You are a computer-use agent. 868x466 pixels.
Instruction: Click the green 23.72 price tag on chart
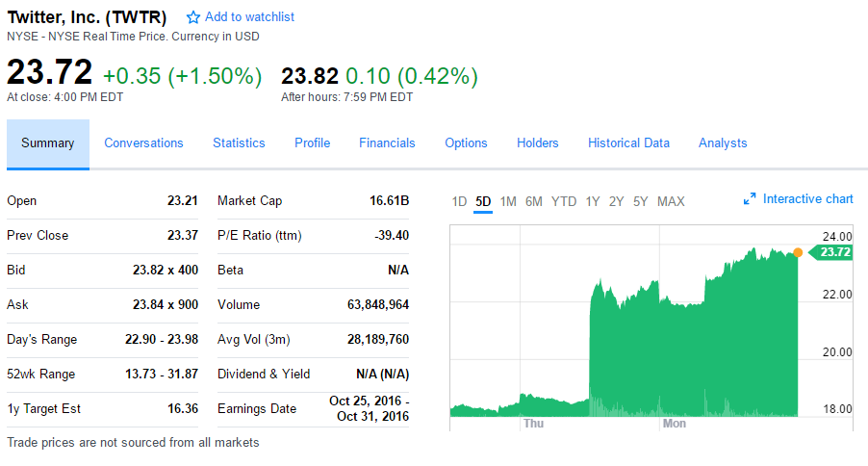(x=830, y=252)
